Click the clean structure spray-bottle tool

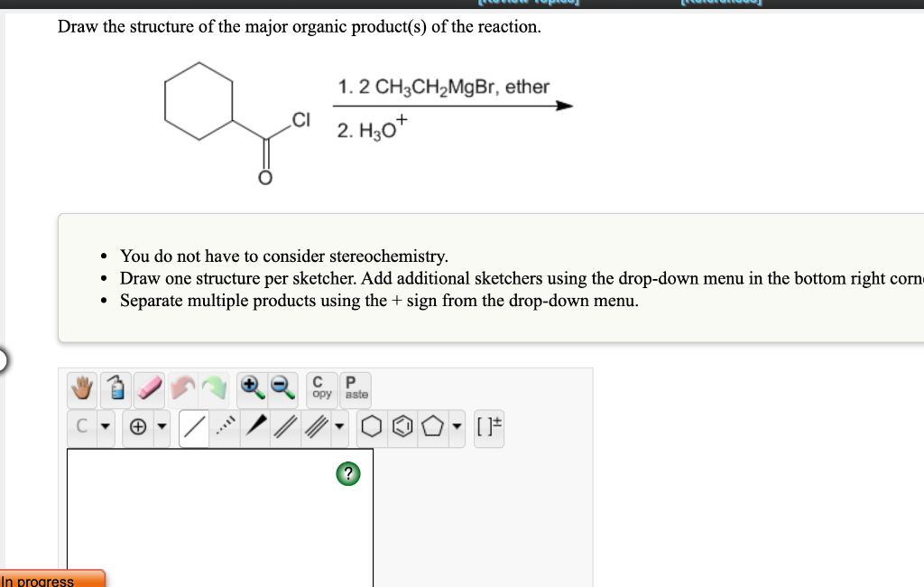116,389
